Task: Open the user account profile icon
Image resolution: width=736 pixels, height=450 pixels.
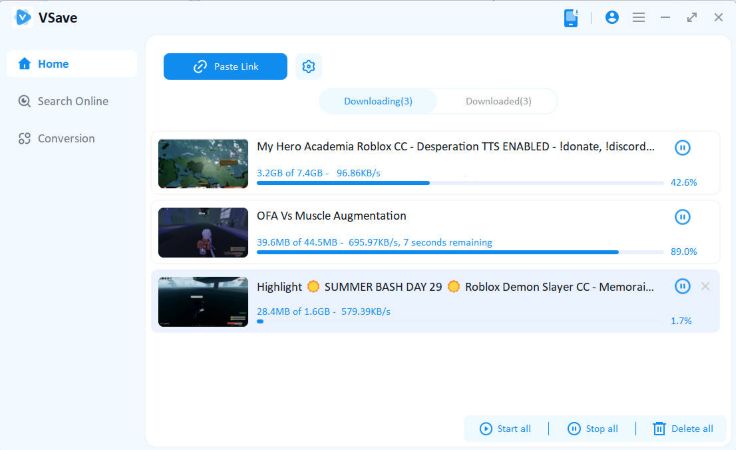Action: click(612, 17)
